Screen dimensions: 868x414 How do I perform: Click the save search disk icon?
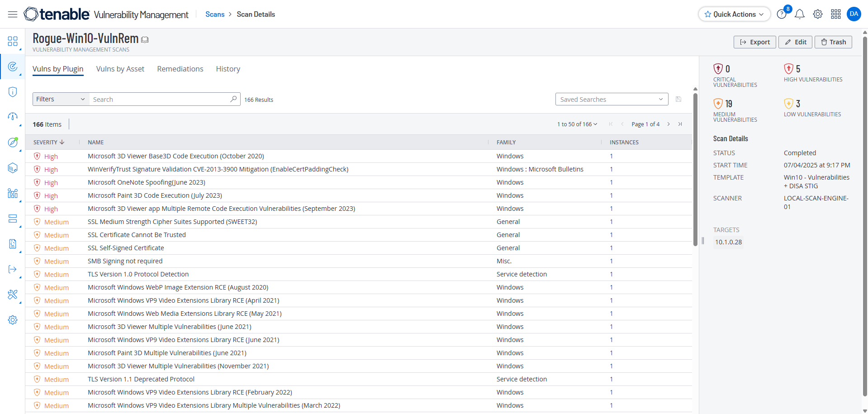click(x=678, y=99)
